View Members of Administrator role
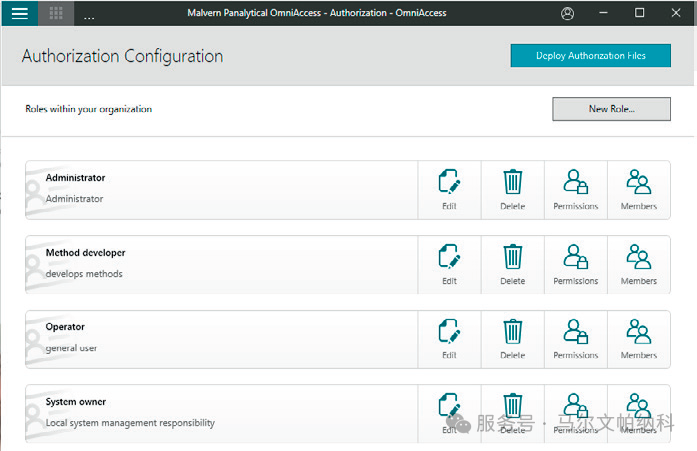Image resolution: width=697 pixels, height=451 pixels. point(638,189)
